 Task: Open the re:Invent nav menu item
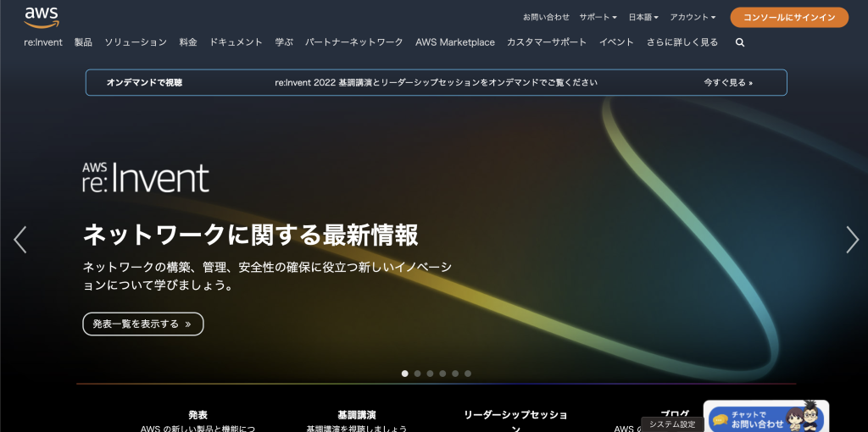(x=43, y=42)
